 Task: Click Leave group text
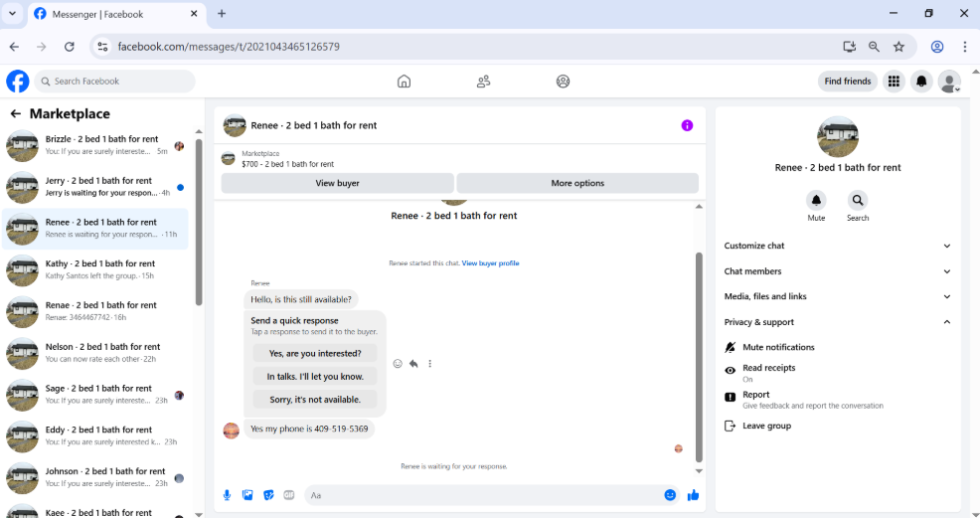click(767, 426)
